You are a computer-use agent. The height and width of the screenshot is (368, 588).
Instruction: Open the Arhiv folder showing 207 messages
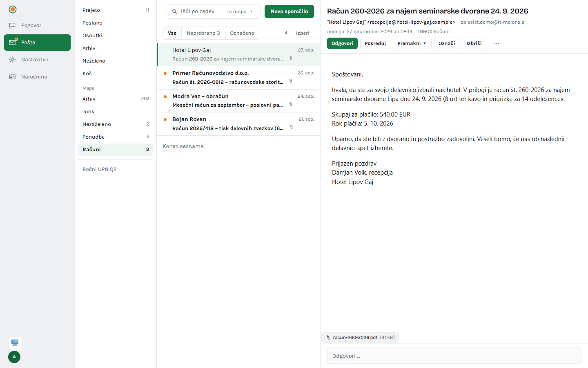(x=116, y=99)
